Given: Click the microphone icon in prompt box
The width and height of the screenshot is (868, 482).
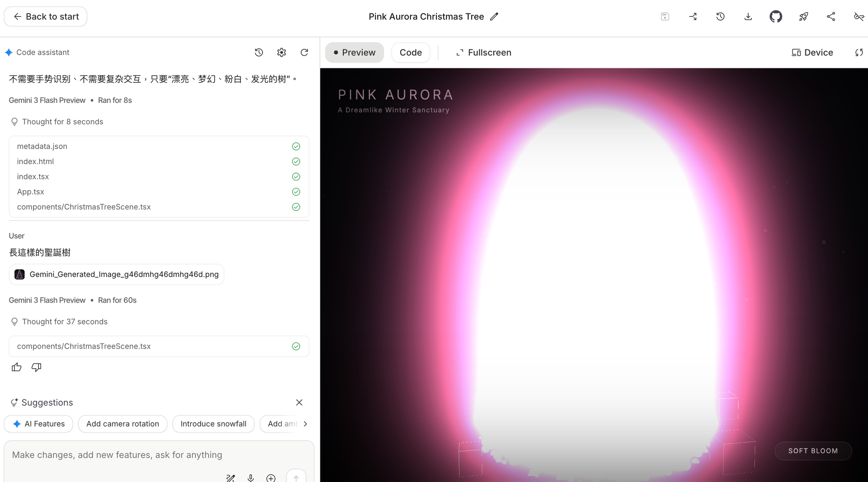Looking at the screenshot, I should [250, 478].
